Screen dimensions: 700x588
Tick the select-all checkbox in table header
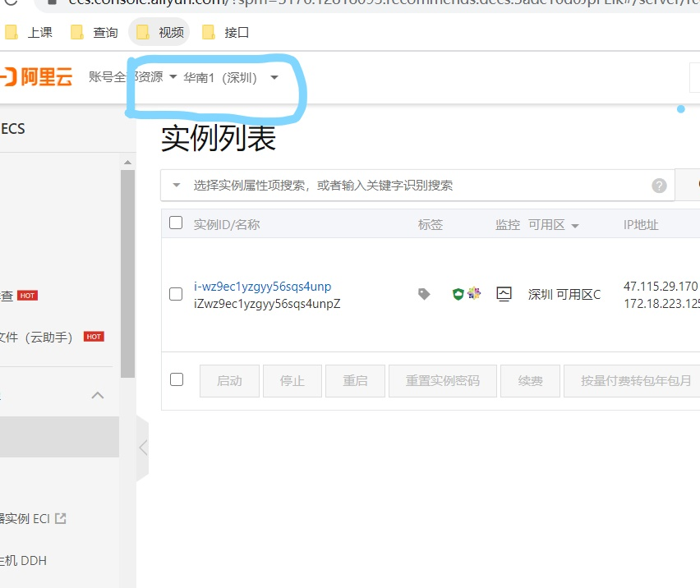pyautogui.click(x=176, y=223)
